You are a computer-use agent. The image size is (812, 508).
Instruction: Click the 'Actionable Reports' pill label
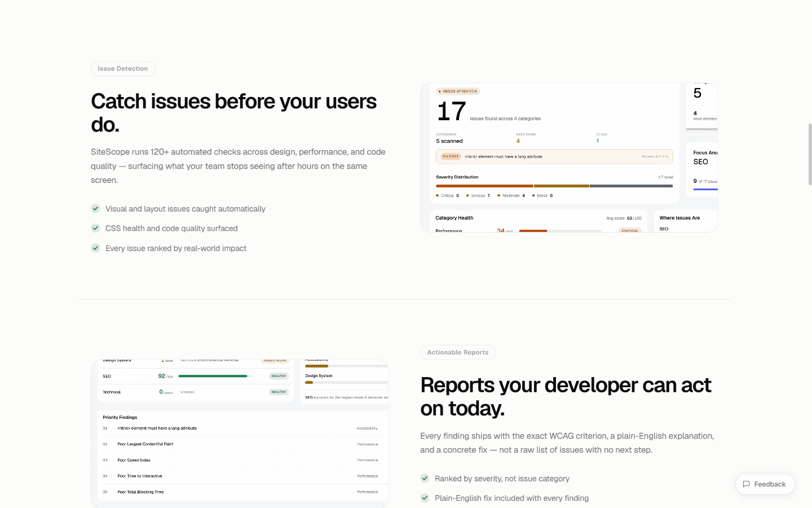click(x=458, y=352)
